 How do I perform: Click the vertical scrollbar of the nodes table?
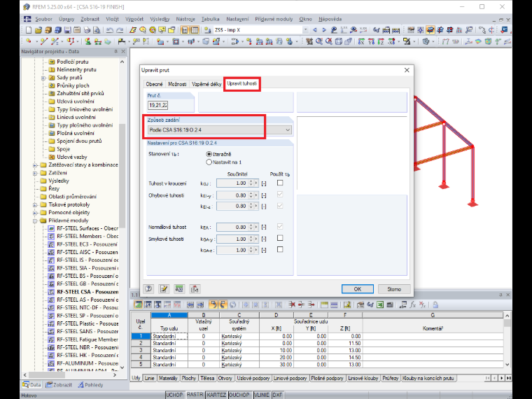click(x=507, y=323)
